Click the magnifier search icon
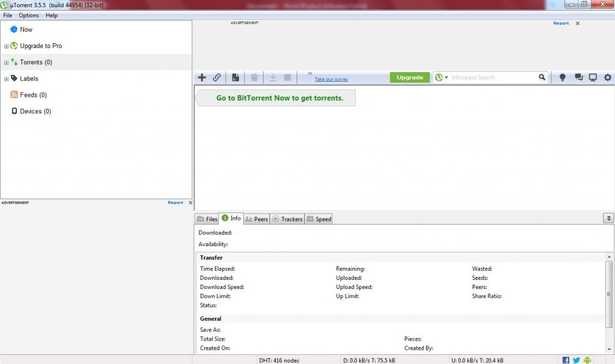The image size is (615, 364). click(542, 77)
